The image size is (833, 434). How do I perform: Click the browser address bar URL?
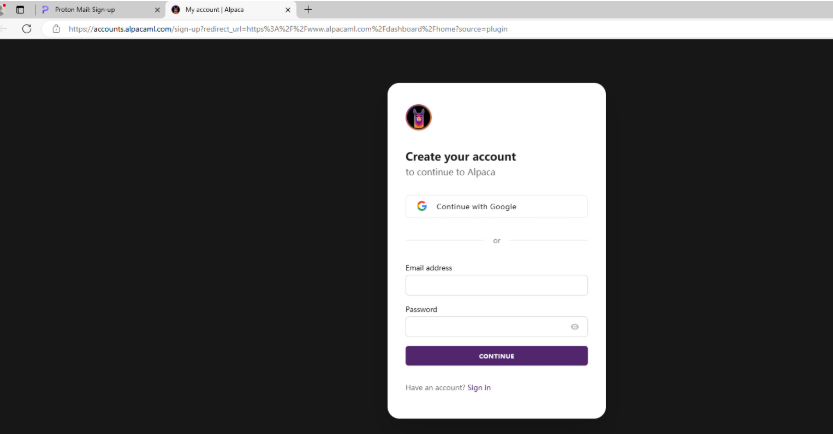(x=288, y=29)
